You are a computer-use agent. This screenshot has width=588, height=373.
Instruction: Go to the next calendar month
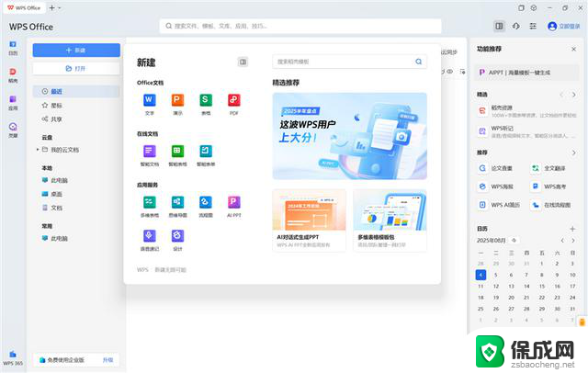(573, 241)
